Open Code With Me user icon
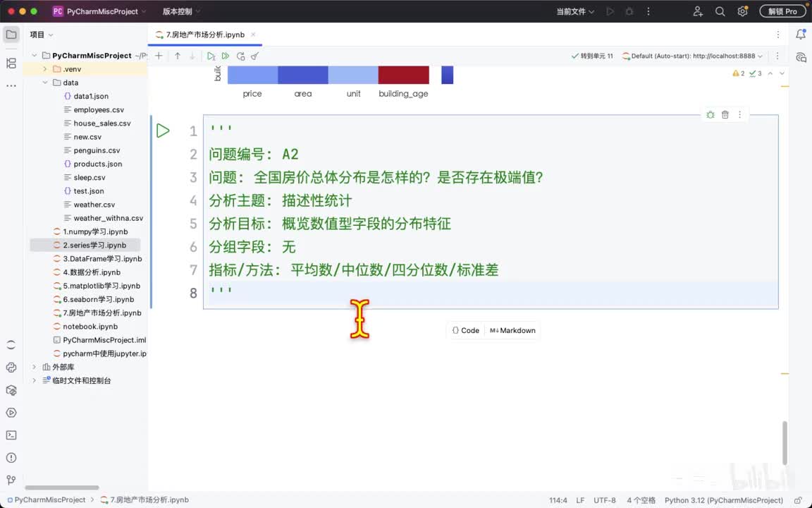This screenshot has height=508, width=812. (698, 11)
